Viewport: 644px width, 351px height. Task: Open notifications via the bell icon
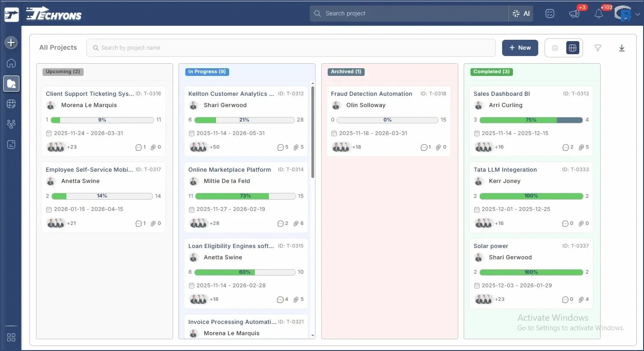(x=598, y=14)
